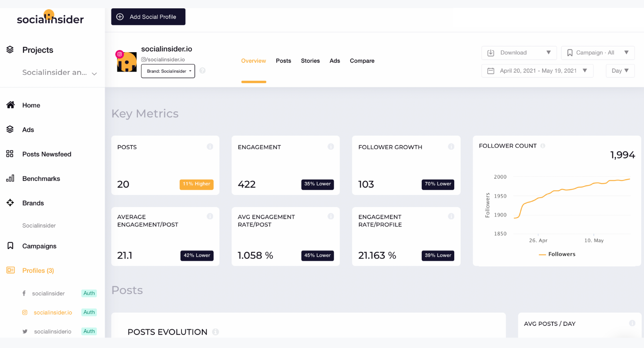Click info icon on AVERAGE ENGAGEMENT/POST card
Image resolution: width=644 pixels, height=348 pixels.
(x=210, y=216)
